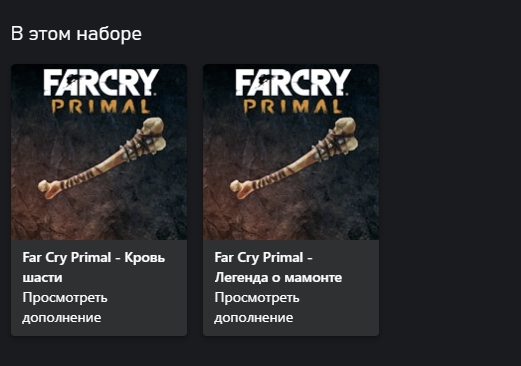
Task: Click Просмотреть дополнение under Кровь шасти
Action: 65,307
